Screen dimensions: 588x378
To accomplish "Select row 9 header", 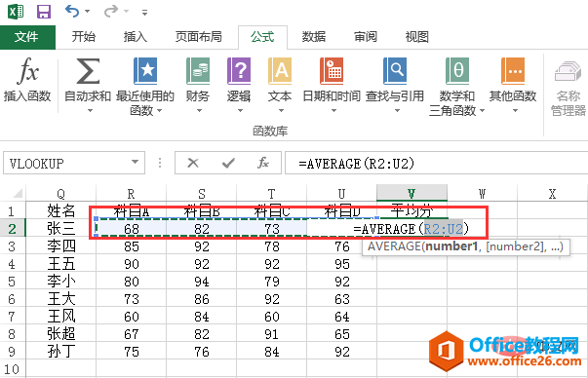I will coord(12,352).
